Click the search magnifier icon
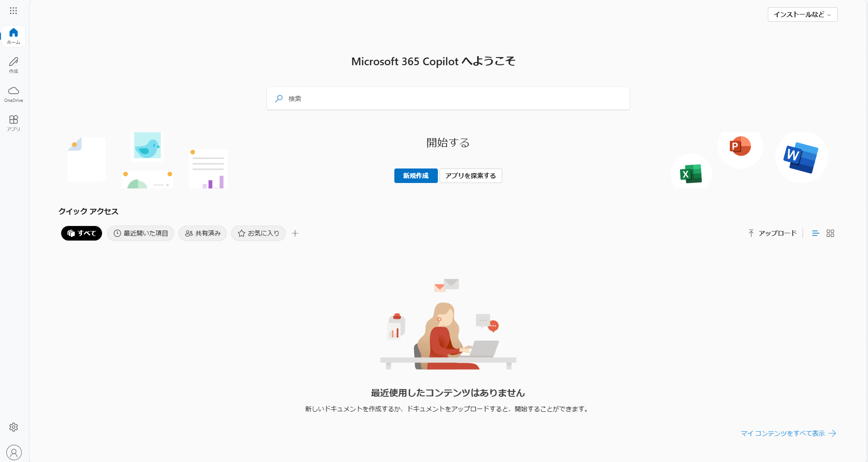This screenshot has width=868, height=462. [279, 98]
